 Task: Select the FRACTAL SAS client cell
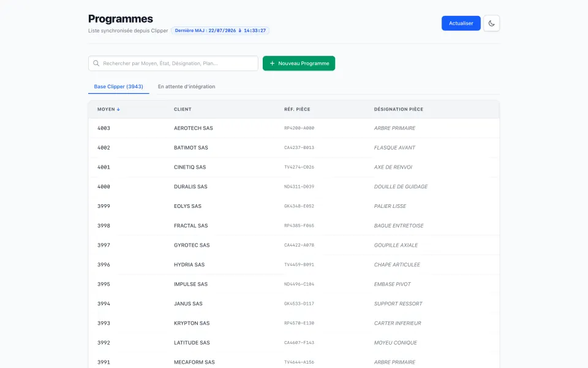[191, 226]
